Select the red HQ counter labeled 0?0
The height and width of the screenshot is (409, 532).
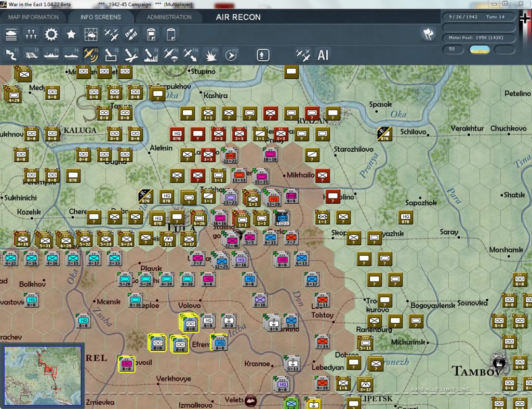click(x=177, y=135)
